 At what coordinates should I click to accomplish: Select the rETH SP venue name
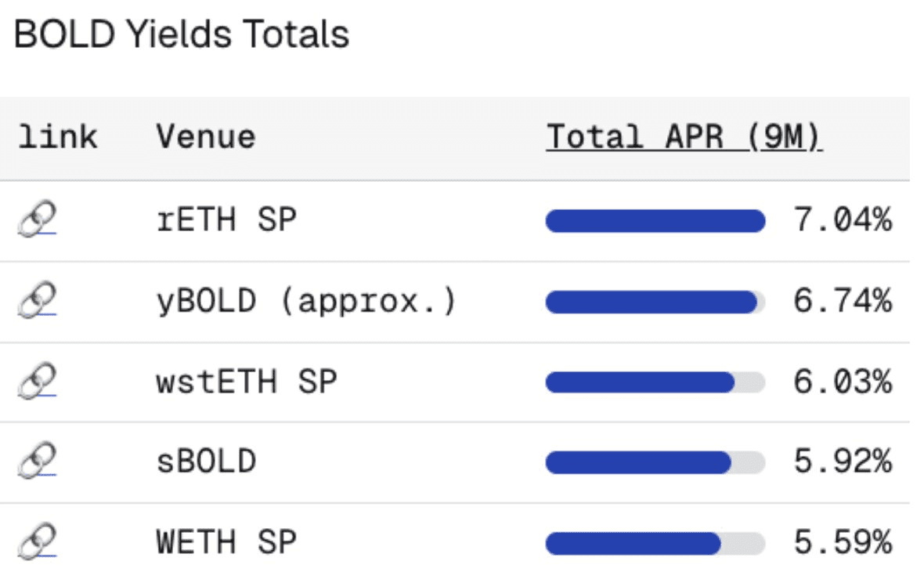pos(226,221)
